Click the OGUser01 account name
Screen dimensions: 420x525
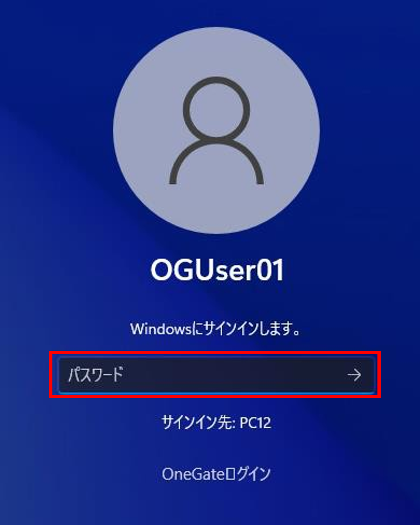point(217,270)
